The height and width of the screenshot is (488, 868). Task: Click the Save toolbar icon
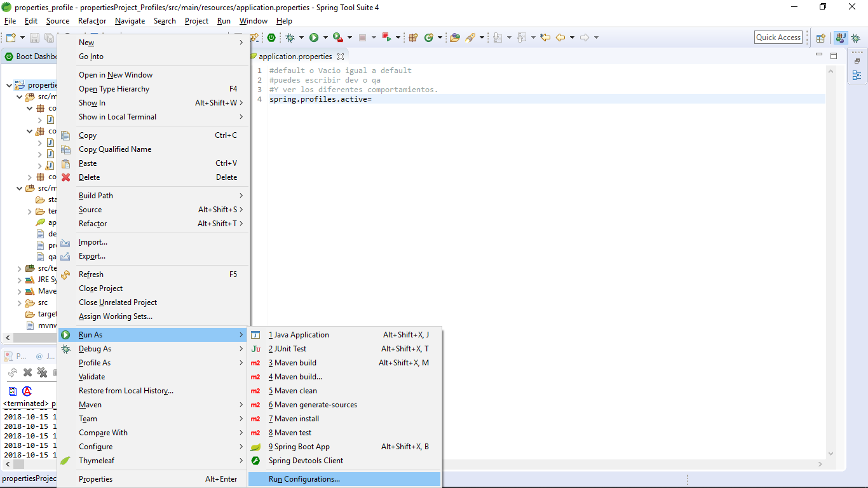[34, 38]
